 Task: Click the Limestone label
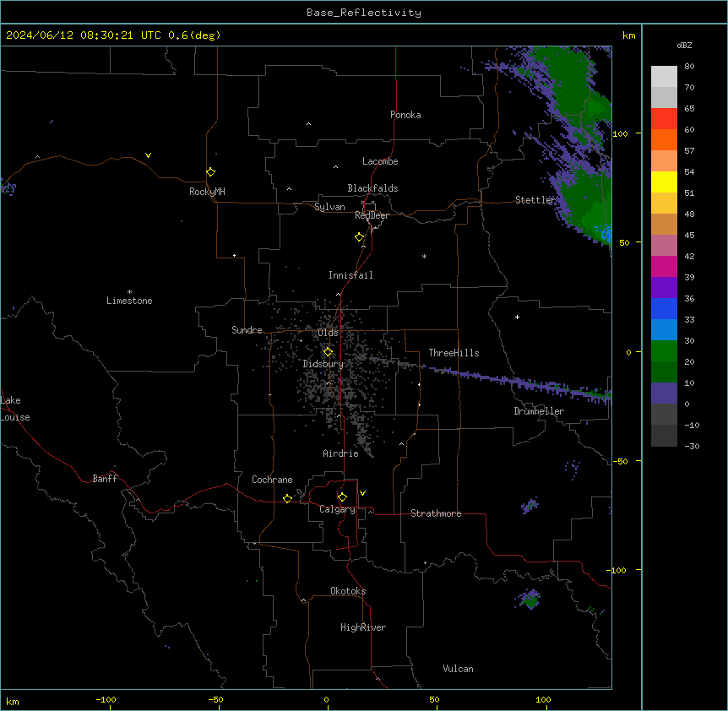129,301
